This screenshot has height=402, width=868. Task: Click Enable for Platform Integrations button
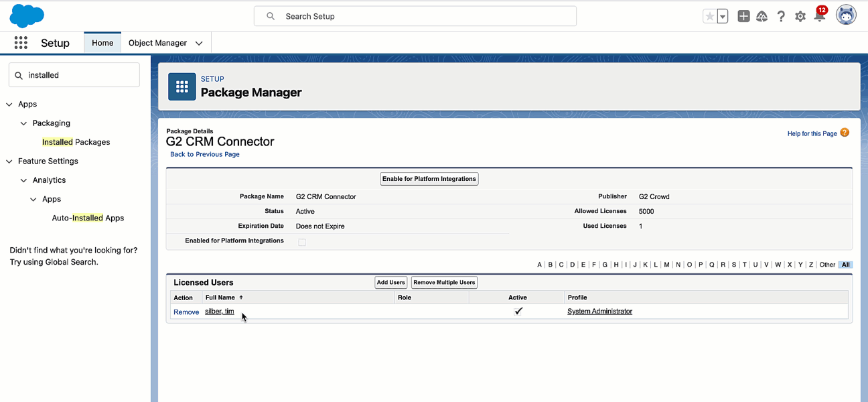coord(429,179)
